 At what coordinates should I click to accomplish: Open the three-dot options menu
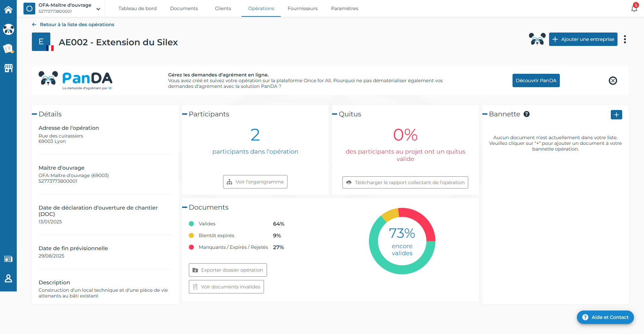[625, 39]
